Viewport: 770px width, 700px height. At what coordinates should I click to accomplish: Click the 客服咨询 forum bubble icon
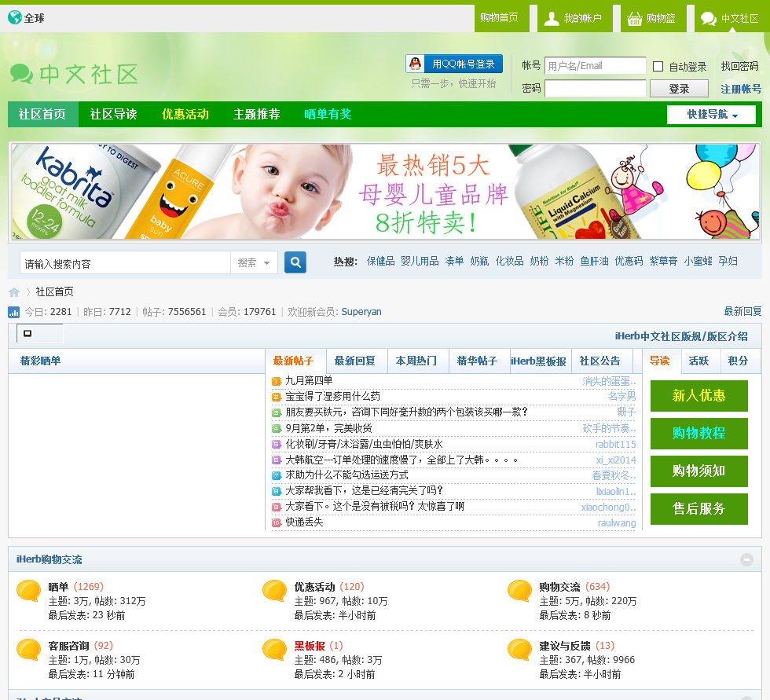[x=28, y=650]
